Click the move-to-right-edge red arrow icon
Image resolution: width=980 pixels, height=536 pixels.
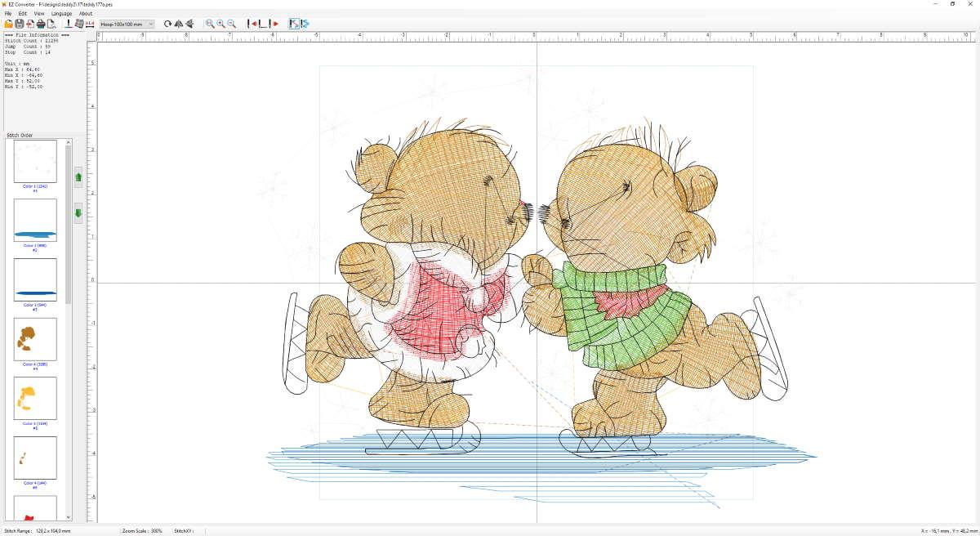(274, 24)
